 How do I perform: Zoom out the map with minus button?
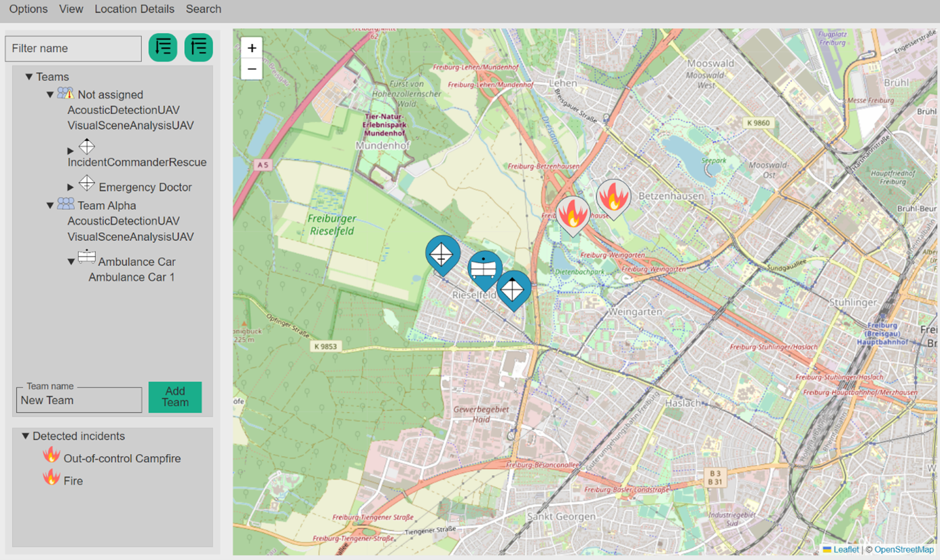click(252, 69)
